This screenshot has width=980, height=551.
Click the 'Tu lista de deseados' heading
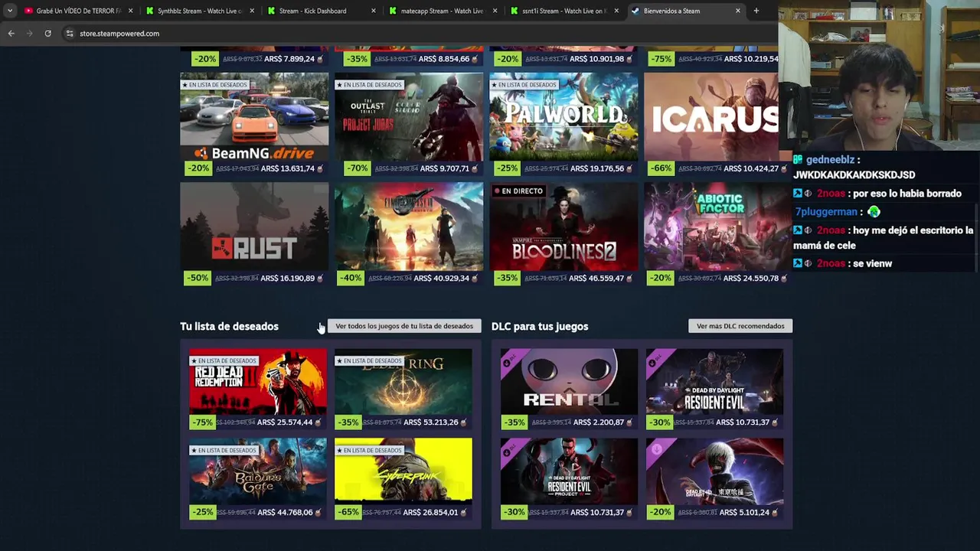[x=229, y=327]
